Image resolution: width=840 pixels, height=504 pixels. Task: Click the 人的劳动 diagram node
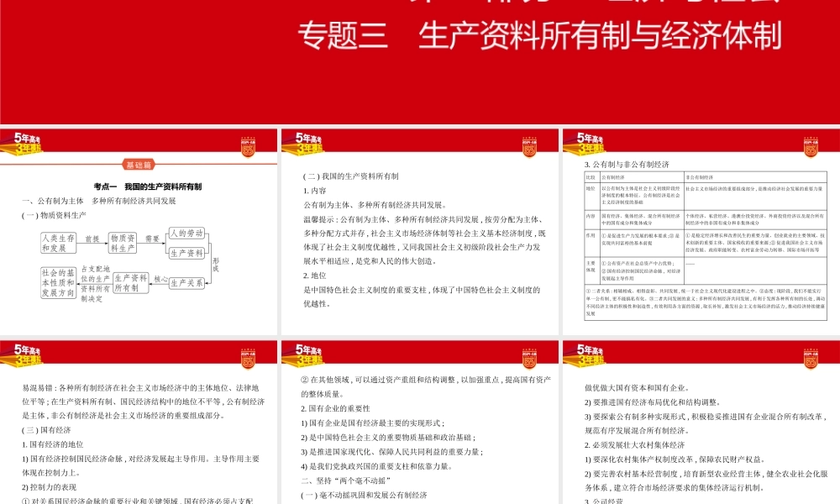click(186, 233)
